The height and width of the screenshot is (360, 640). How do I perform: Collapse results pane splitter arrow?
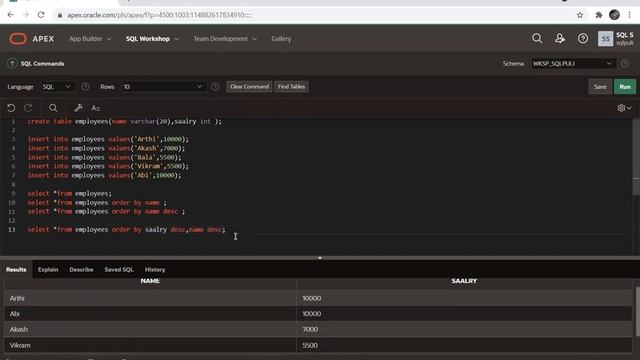320,258
